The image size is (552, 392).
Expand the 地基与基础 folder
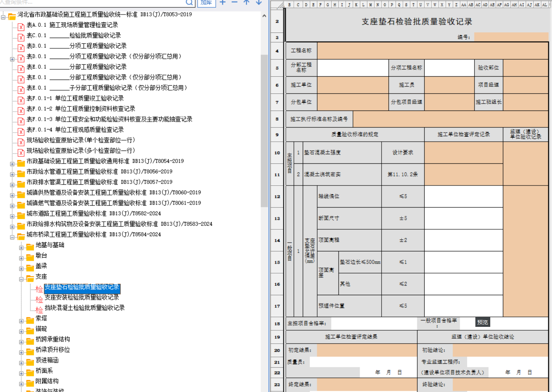(21, 248)
